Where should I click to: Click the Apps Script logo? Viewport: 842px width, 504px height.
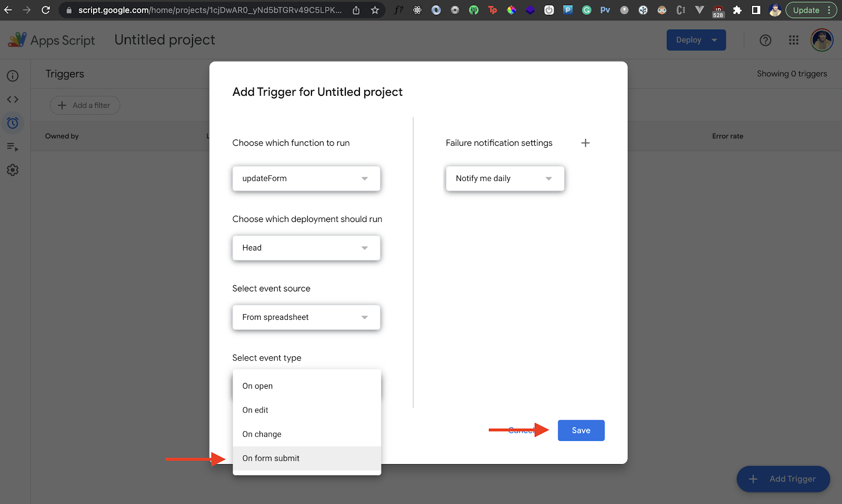tap(52, 40)
